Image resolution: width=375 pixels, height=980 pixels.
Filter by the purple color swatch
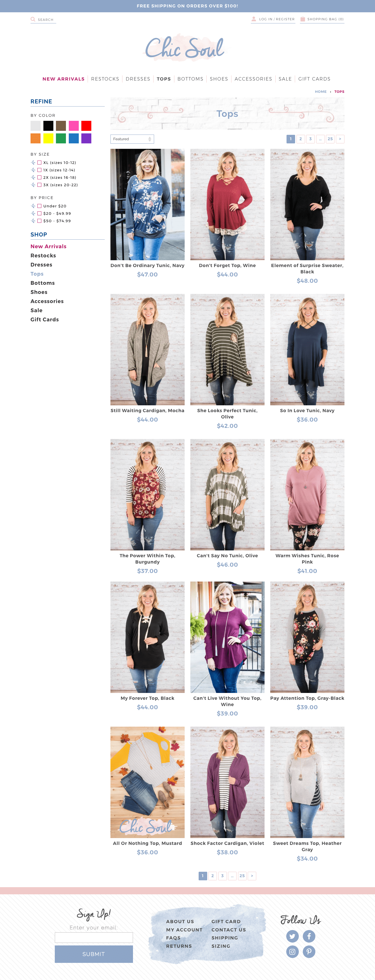[86, 139]
